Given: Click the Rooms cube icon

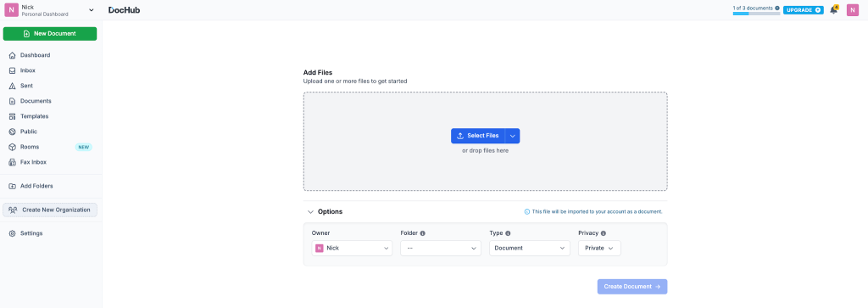Looking at the screenshot, I should tap(12, 147).
